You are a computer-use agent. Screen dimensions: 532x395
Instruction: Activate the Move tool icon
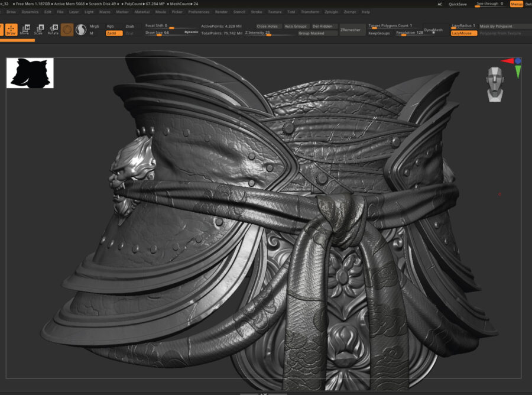tap(24, 30)
